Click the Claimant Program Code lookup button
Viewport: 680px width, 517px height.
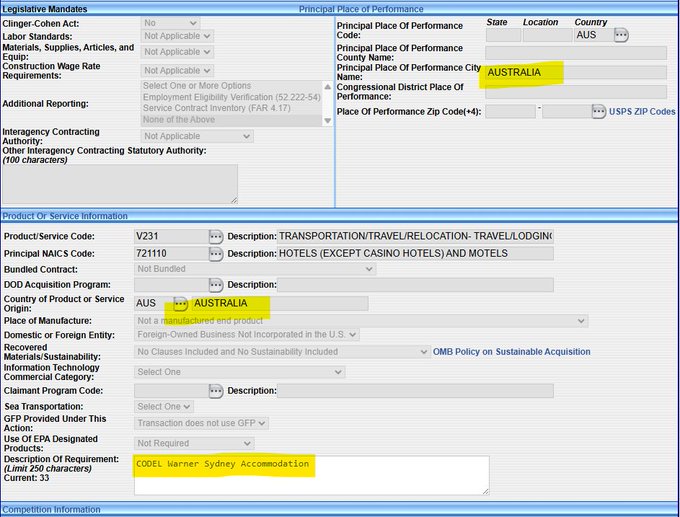click(x=215, y=390)
